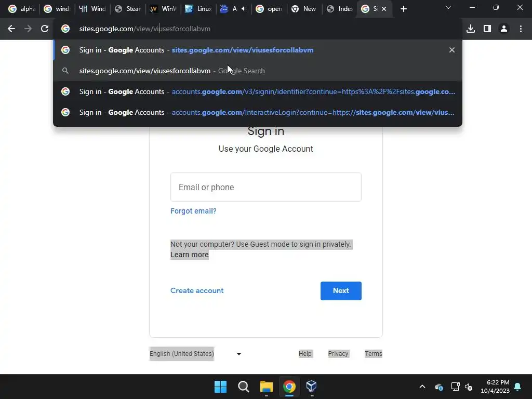Open the Chrome downloads icon
532x399 pixels.
coord(471,29)
